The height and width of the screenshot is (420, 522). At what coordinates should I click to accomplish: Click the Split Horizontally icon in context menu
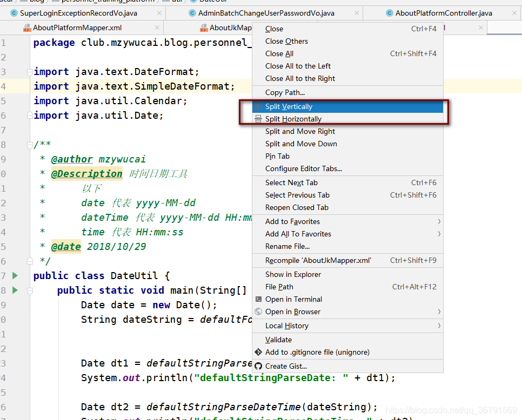[258, 119]
